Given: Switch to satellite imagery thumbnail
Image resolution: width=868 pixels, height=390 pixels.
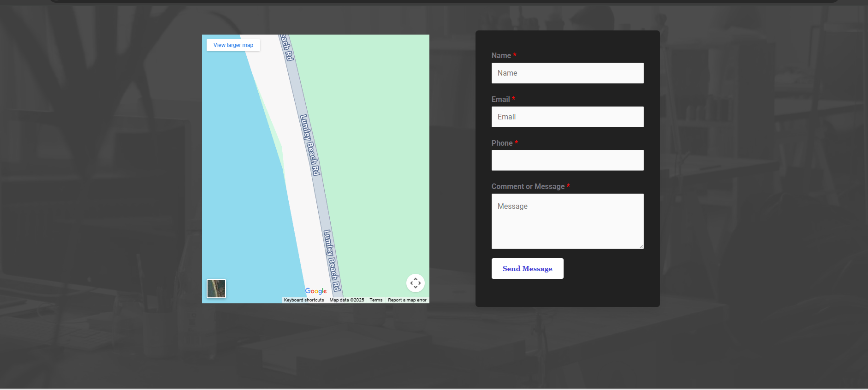Looking at the screenshot, I should click(216, 289).
